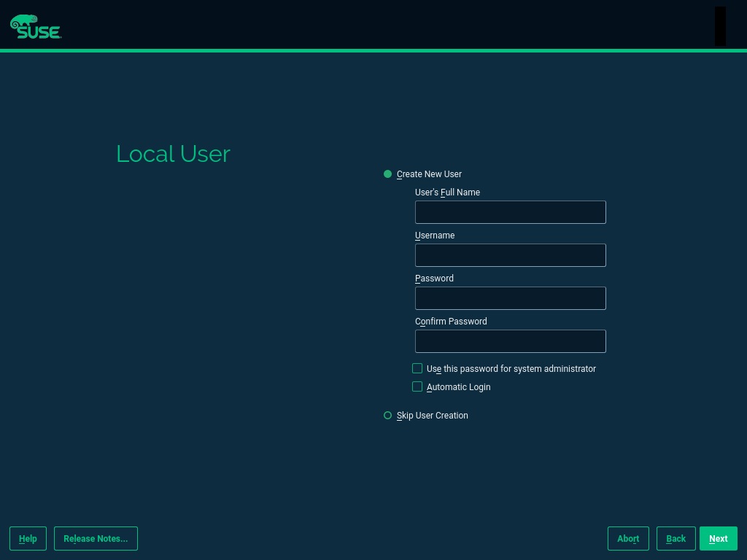Open the Release Notes dialog
This screenshot has width=747, height=560.
click(96, 539)
